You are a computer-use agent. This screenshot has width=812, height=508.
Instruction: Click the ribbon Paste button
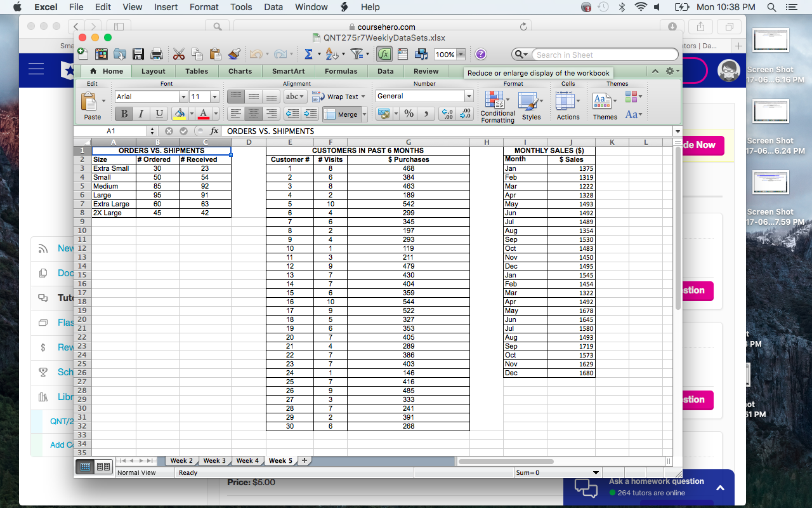click(x=93, y=106)
